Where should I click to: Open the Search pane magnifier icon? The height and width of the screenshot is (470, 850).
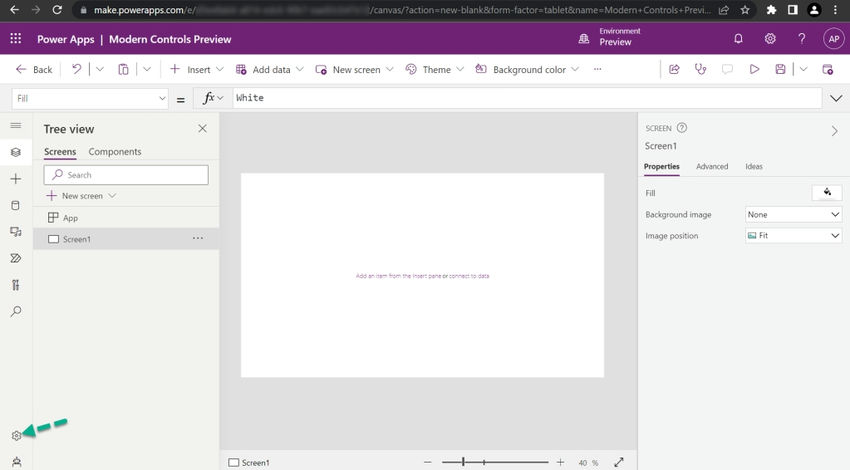pos(16,312)
